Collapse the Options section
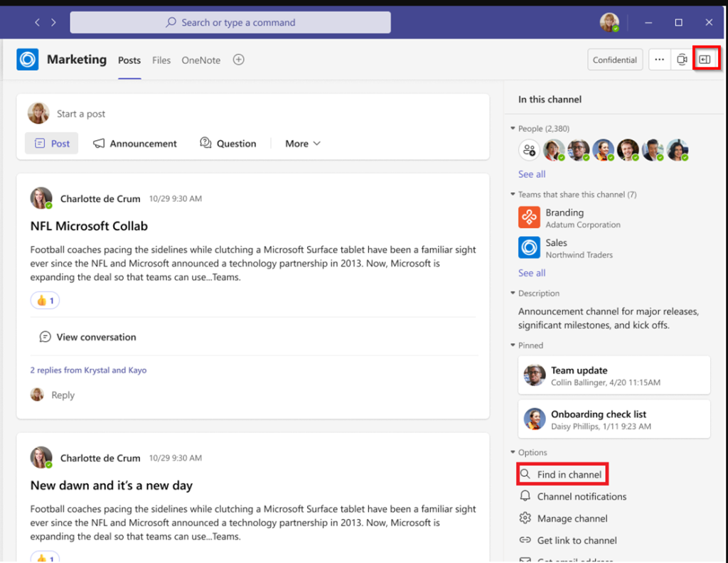728x563 pixels. click(x=513, y=451)
